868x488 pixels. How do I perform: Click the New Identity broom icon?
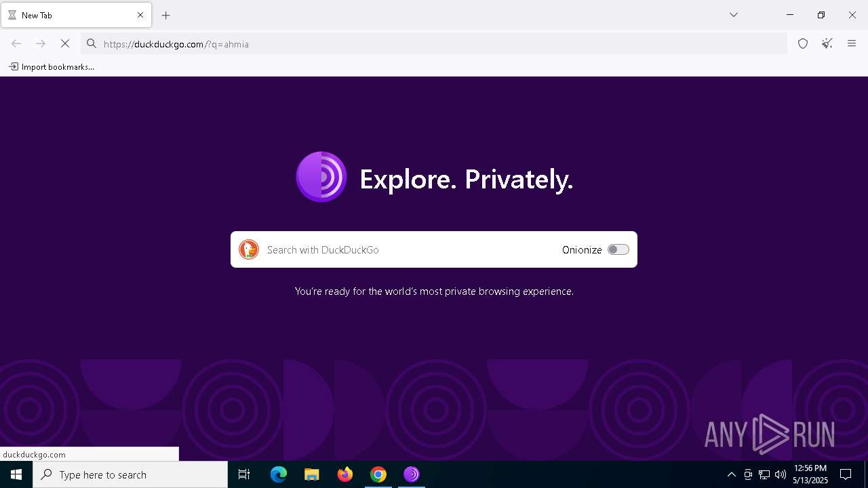pos(827,44)
